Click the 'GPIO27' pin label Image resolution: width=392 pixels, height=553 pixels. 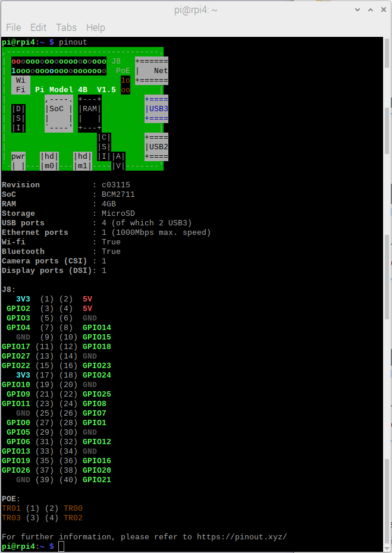coord(16,356)
